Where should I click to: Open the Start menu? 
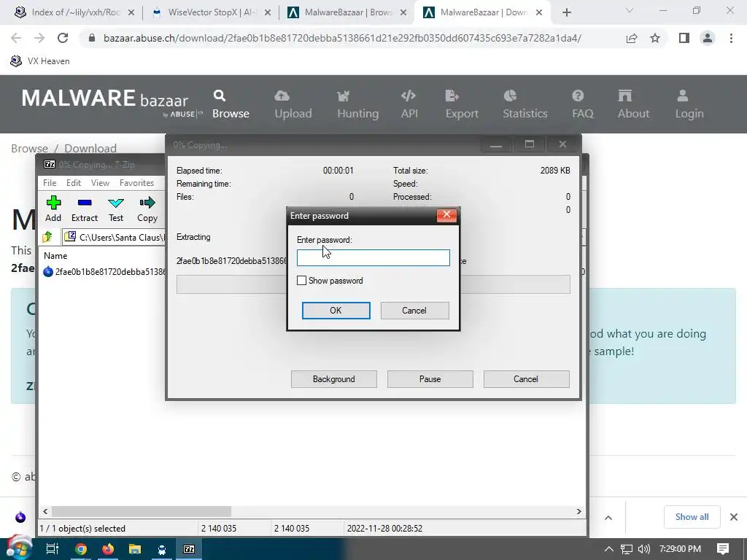19,548
